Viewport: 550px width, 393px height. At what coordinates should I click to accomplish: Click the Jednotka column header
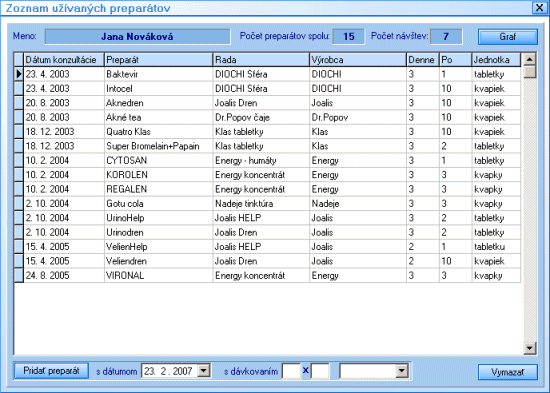pos(496,60)
